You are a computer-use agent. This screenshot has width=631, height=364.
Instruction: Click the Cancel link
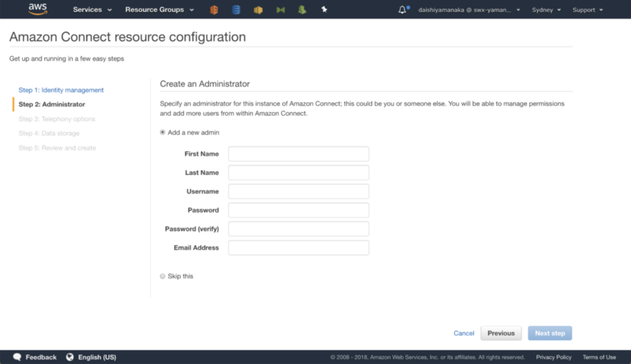[x=464, y=333]
